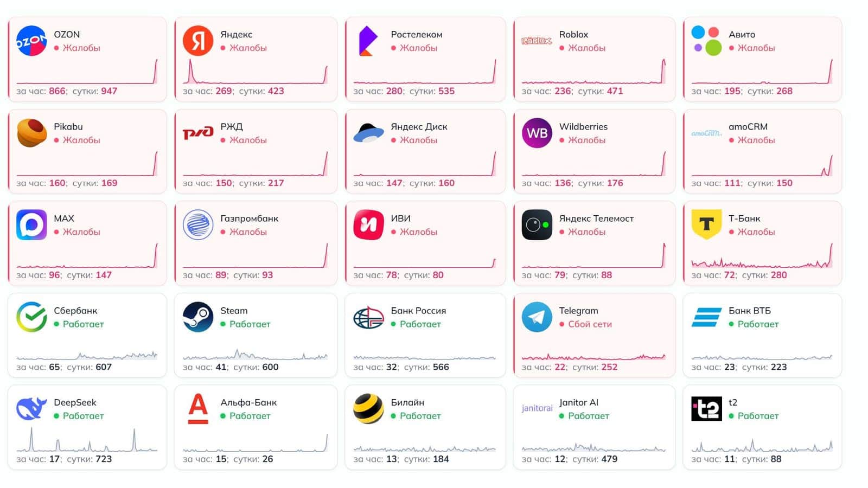Click the Telegram paper plane icon
This screenshot has width=868, height=488.
click(x=537, y=317)
